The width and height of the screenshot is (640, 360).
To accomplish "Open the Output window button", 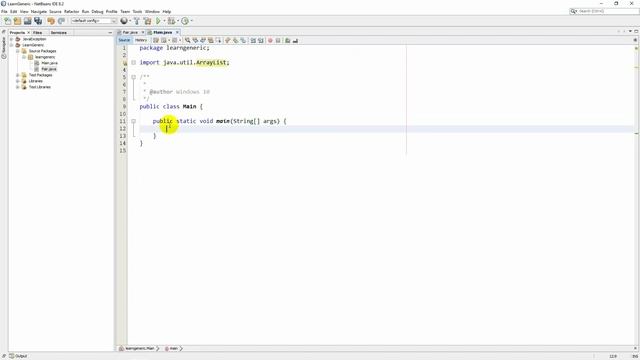I will coord(18,356).
